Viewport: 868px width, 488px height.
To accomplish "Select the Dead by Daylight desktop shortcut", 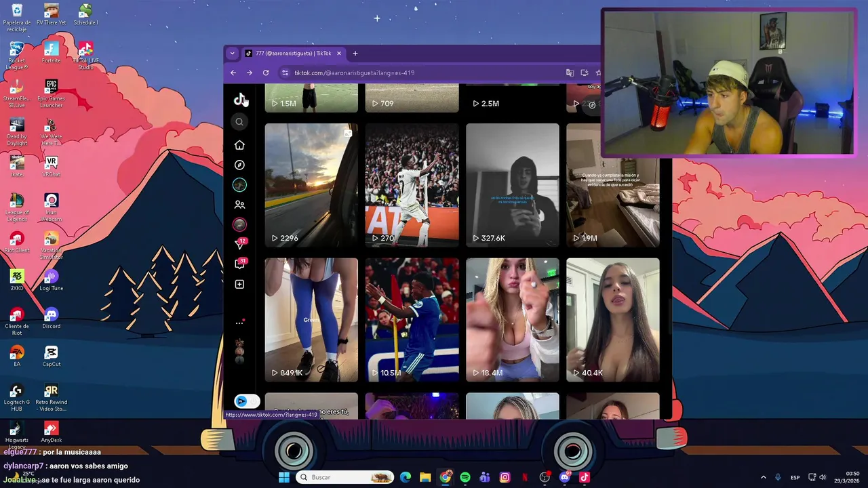I will pos(17,131).
